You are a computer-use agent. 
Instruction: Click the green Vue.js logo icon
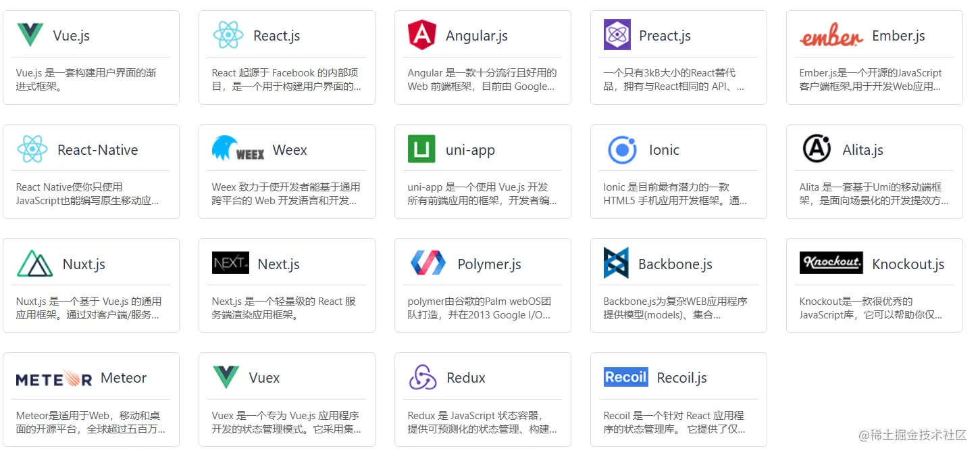click(x=30, y=35)
